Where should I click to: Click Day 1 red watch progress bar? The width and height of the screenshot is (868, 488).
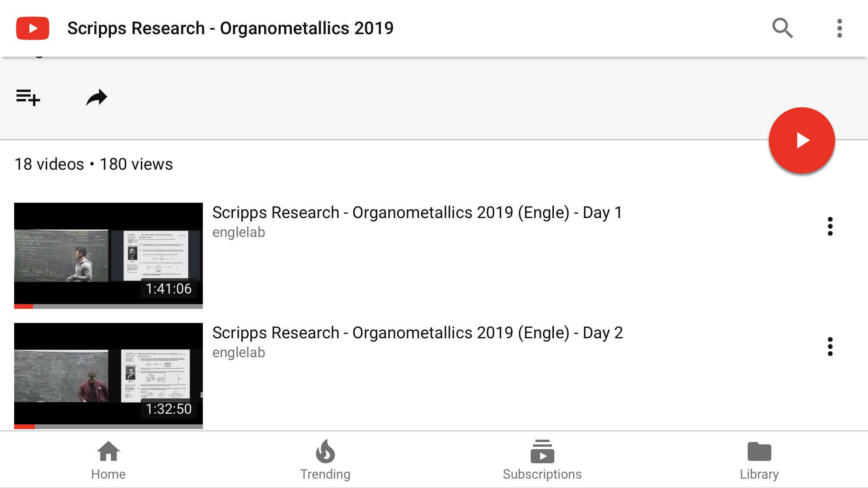tap(24, 306)
